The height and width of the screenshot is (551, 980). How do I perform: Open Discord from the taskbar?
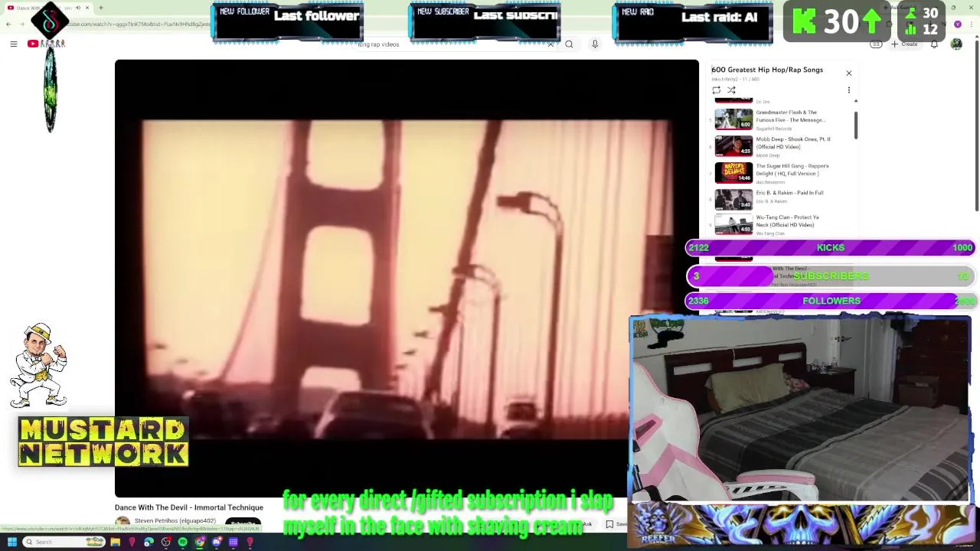[216, 542]
